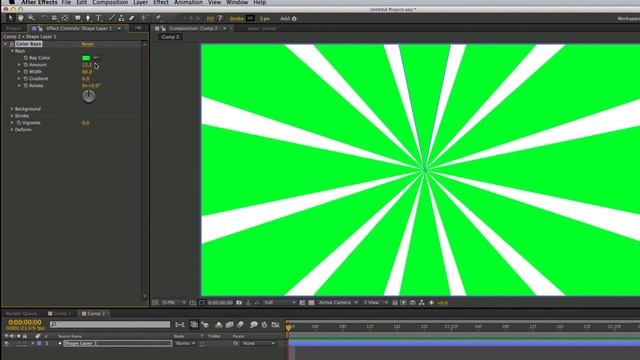Switch to the Comp 1 timeline tab
Screen dimensions: 640x360
(x=60, y=313)
